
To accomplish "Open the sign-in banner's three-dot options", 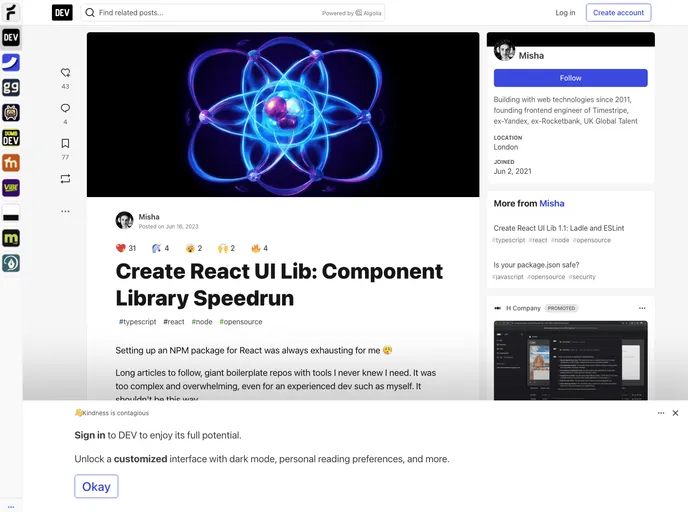I will click(661, 413).
